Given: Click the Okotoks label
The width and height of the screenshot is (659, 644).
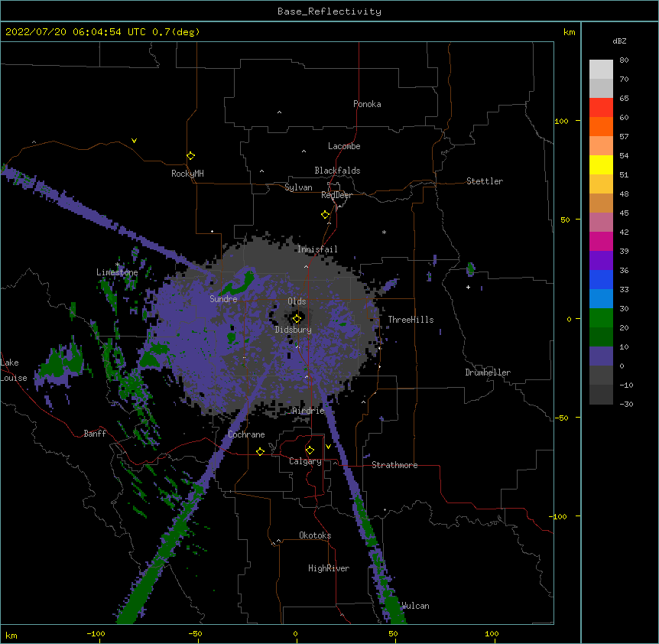Looking at the screenshot, I should click(x=315, y=535).
